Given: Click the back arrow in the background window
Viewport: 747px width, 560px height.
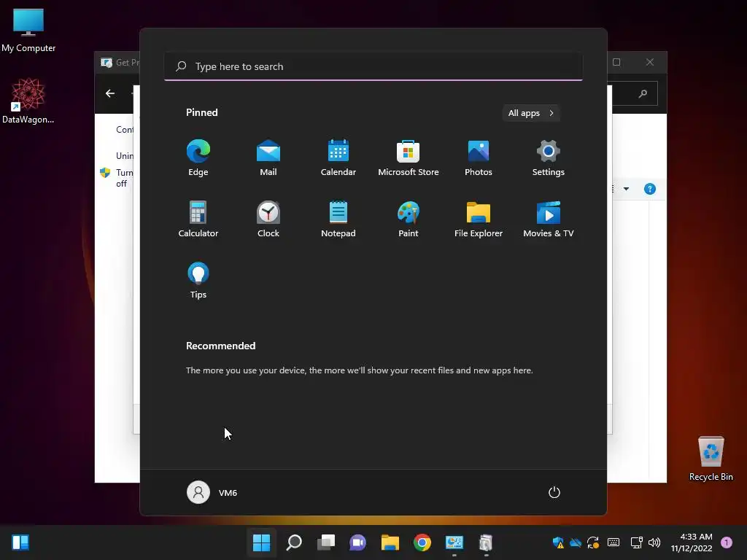Looking at the screenshot, I should coord(110,93).
